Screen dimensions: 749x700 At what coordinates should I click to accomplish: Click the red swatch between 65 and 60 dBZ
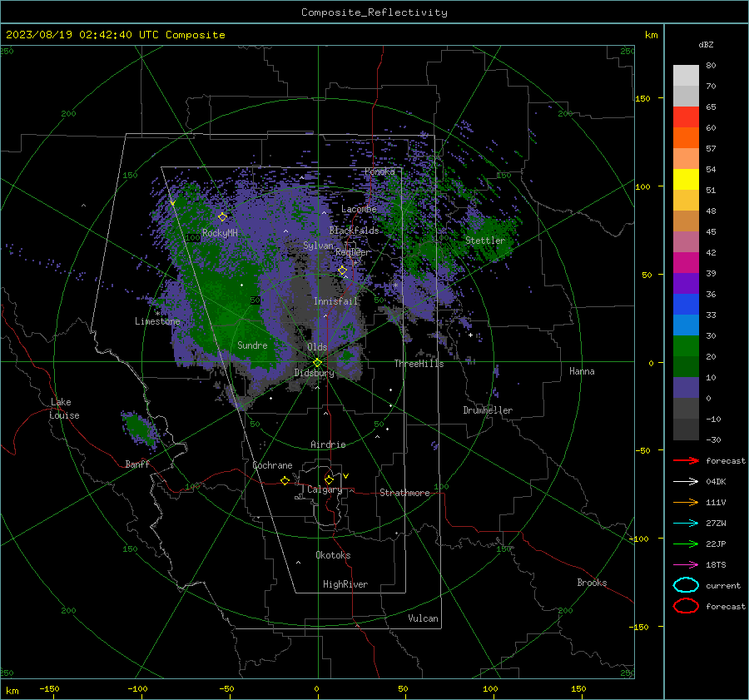(686, 117)
